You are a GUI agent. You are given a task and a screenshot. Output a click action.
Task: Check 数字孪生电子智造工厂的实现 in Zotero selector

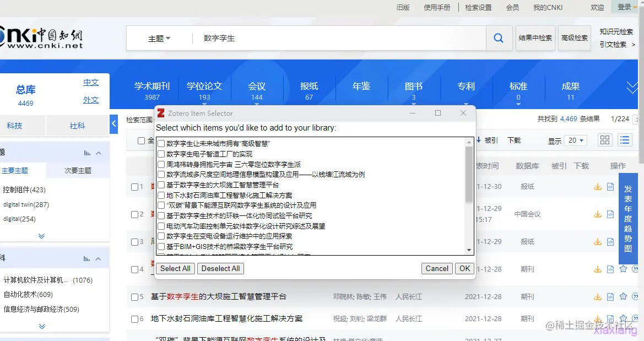161,154
